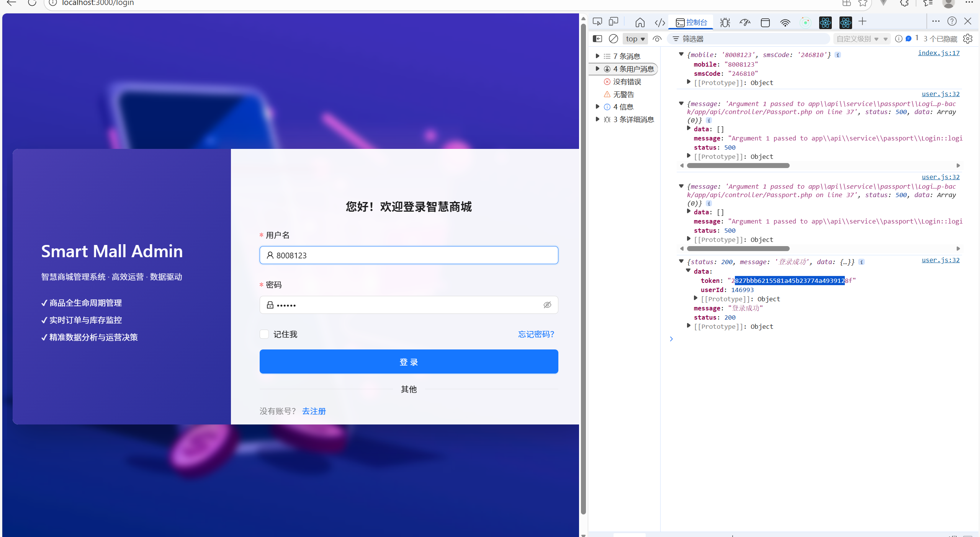Click the live expression eye icon

click(657, 39)
